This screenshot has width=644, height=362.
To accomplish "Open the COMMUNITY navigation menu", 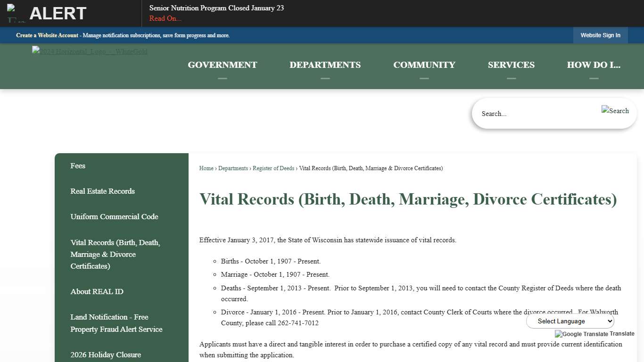I will [424, 65].
